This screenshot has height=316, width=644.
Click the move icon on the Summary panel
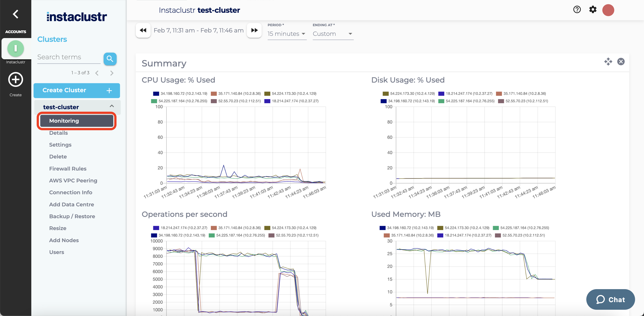pyautogui.click(x=608, y=62)
